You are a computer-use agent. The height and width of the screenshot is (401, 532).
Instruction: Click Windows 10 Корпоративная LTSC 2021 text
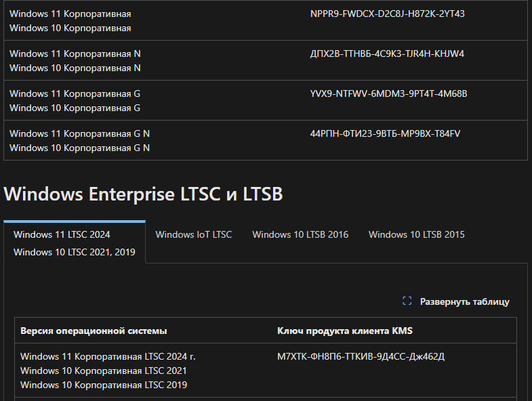point(104,371)
